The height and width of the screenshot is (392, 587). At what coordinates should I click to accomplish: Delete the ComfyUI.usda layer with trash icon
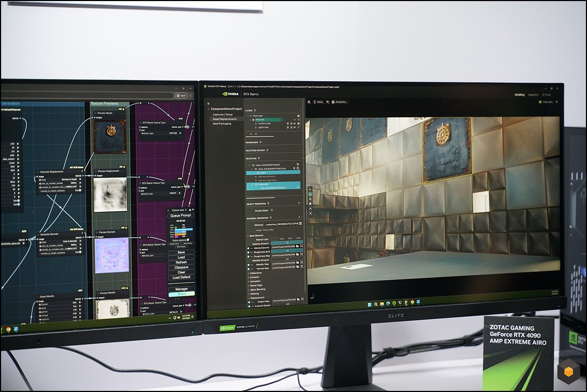pyautogui.click(x=288, y=123)
